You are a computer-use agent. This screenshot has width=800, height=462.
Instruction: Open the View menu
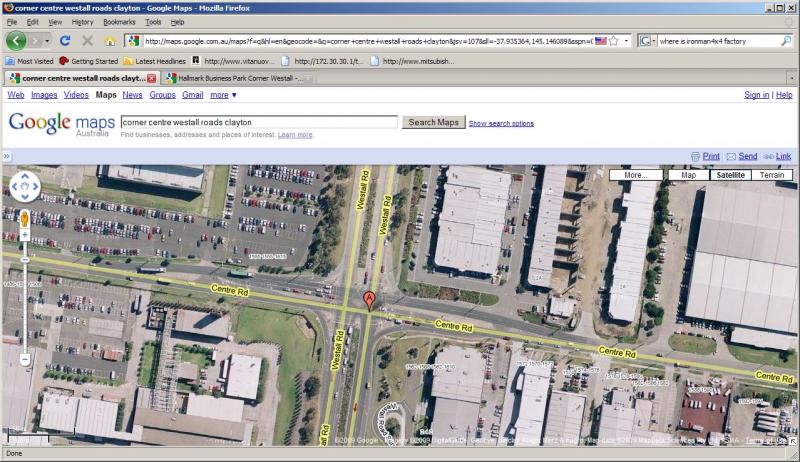[55, 22]
